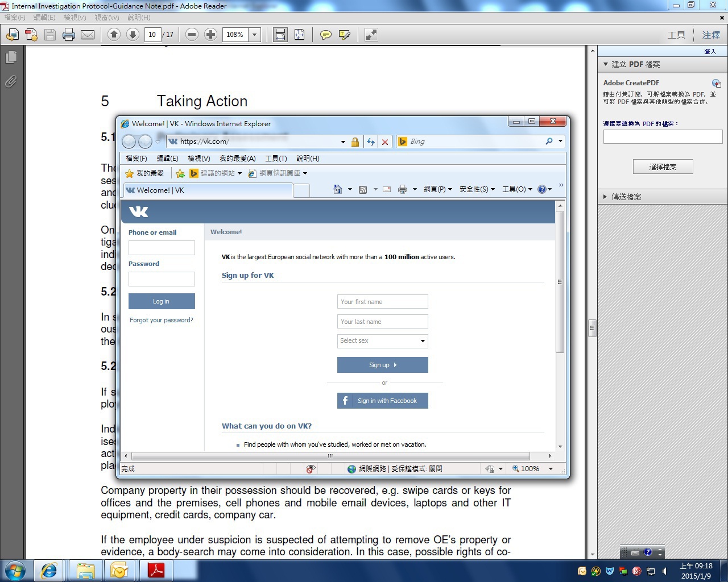Click the fit one full page icon in Adobe Reader
728x582 pixels.
[x=299, y=35]
